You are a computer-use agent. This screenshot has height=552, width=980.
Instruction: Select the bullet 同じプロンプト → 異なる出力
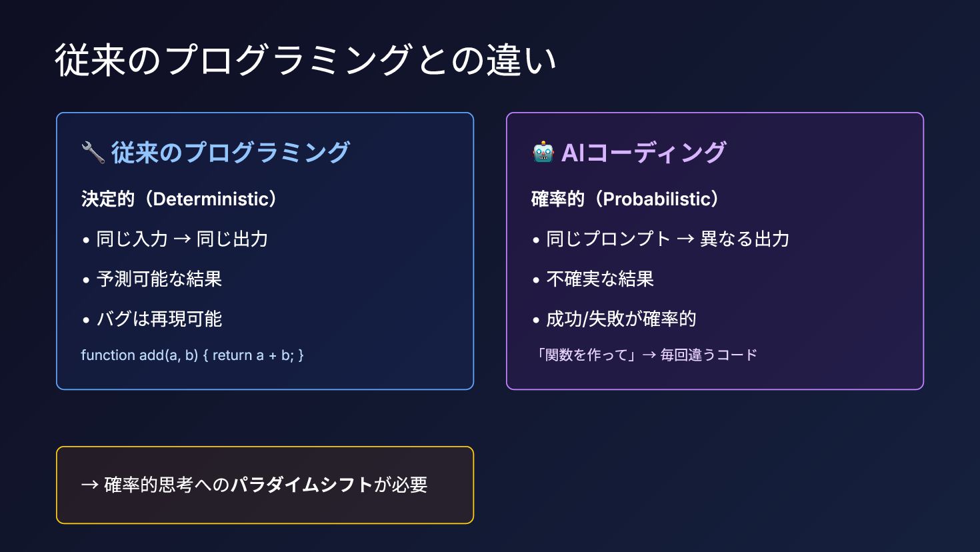(667, 239)
